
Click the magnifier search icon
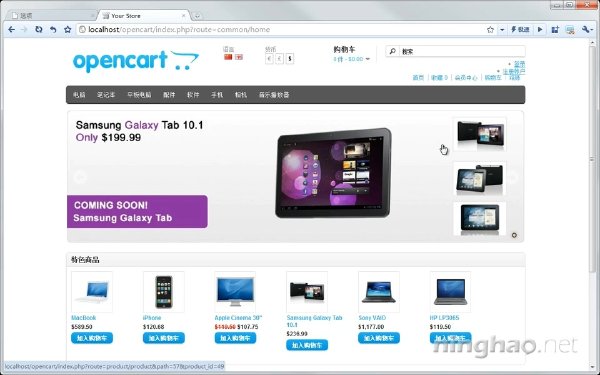click(392, 51)
